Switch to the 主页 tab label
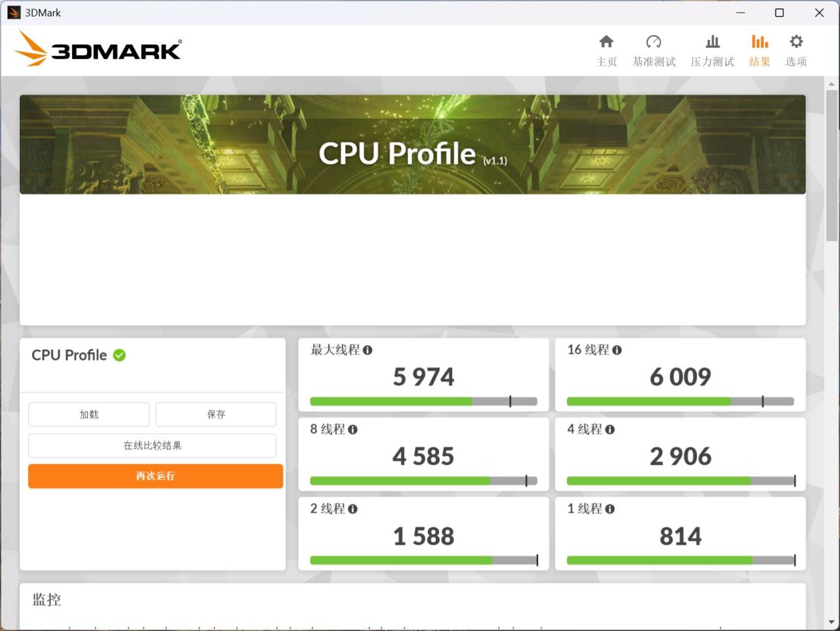Screen dimensions: 840x631 pos(606,62)
